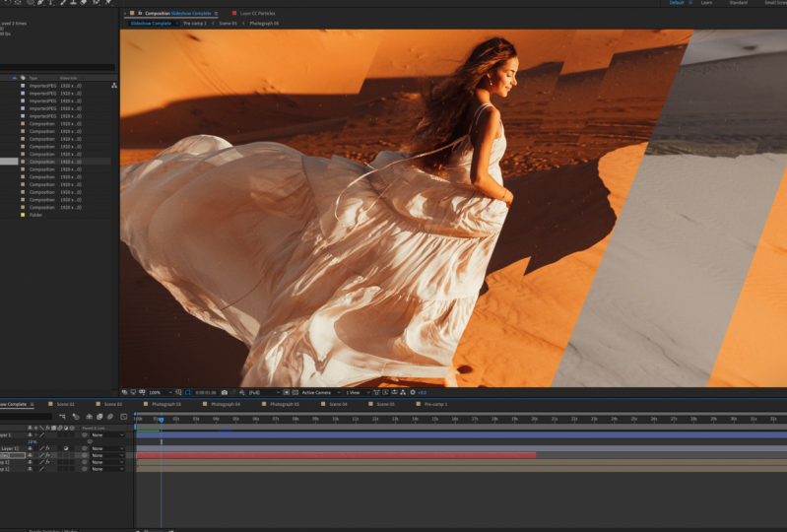Viewport: 787px width, 532px height.
Task: Toggle 3D layer column header icon
Action: pos(72,429)
